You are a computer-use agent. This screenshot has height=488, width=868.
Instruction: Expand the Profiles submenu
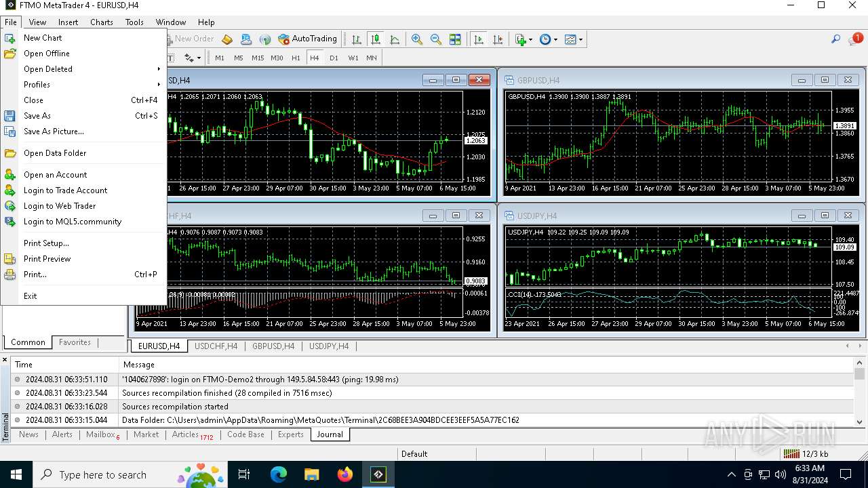(83, 85)
